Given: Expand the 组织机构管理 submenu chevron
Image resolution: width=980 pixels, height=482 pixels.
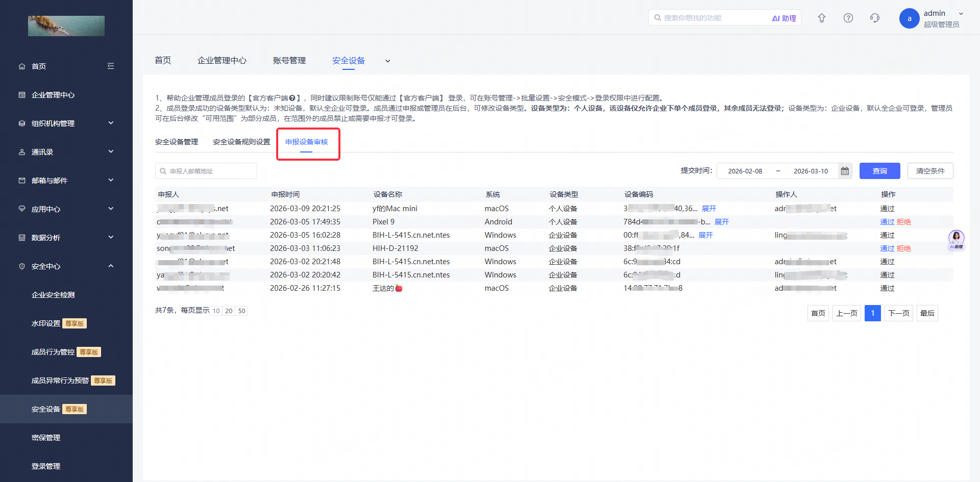Looking at the screenshot, I should click(111, 123).
